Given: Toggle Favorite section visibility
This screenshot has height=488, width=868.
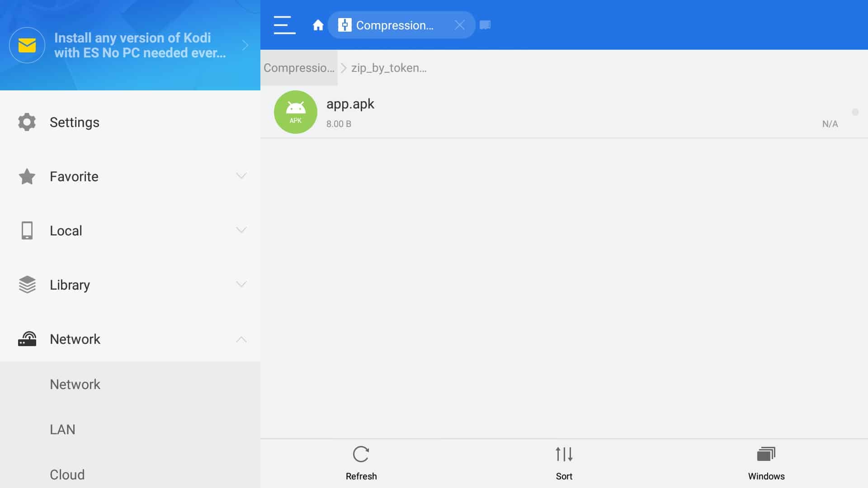Looking at the screenshot, I should [241, 176].
